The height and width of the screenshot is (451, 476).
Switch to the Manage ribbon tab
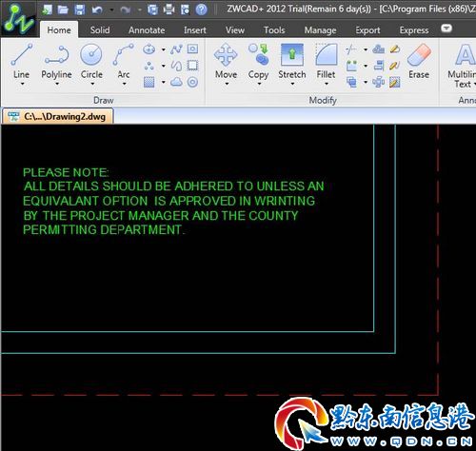(320, 30)
